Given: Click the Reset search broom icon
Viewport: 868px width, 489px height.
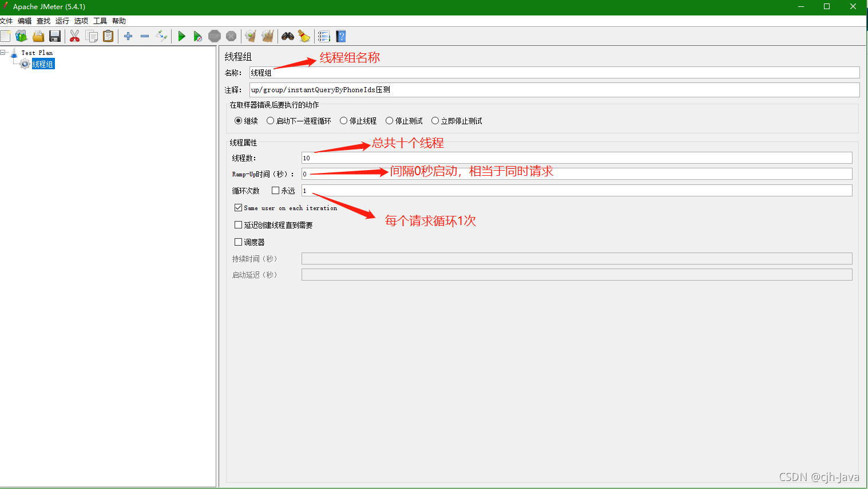Looking at the screenshot, I should 304,37.
